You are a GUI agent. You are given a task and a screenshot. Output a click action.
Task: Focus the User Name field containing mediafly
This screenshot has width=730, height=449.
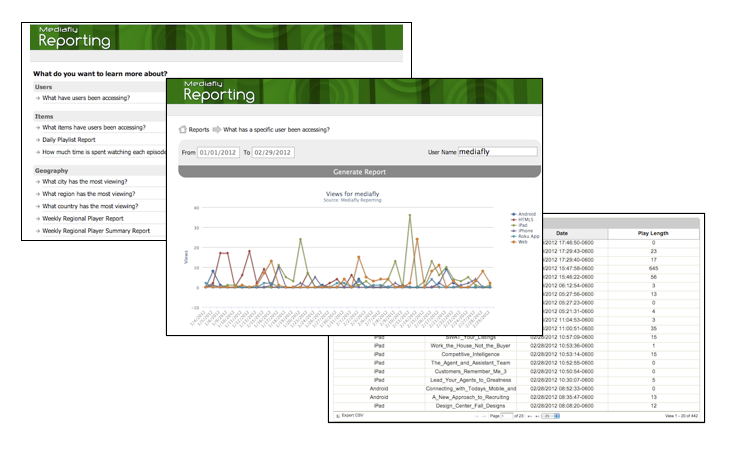tap(498, 151)
